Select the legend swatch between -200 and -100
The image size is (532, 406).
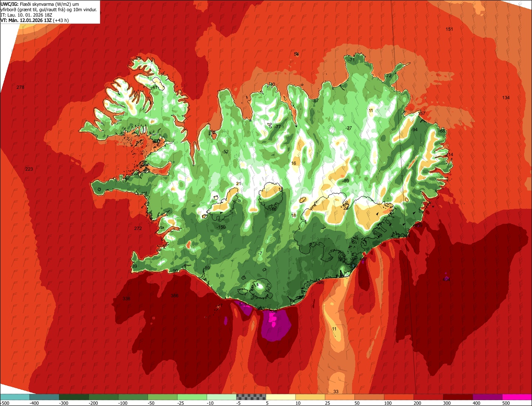pos(103,396)
